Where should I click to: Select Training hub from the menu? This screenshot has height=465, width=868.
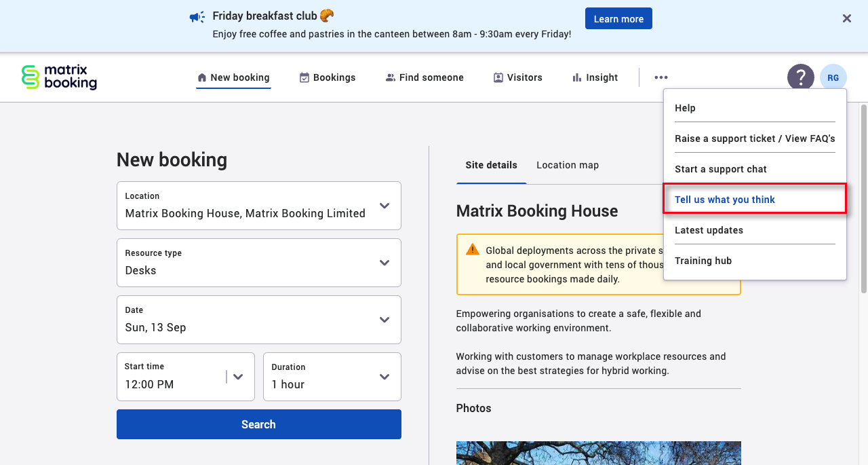click(x=755, y=261)
